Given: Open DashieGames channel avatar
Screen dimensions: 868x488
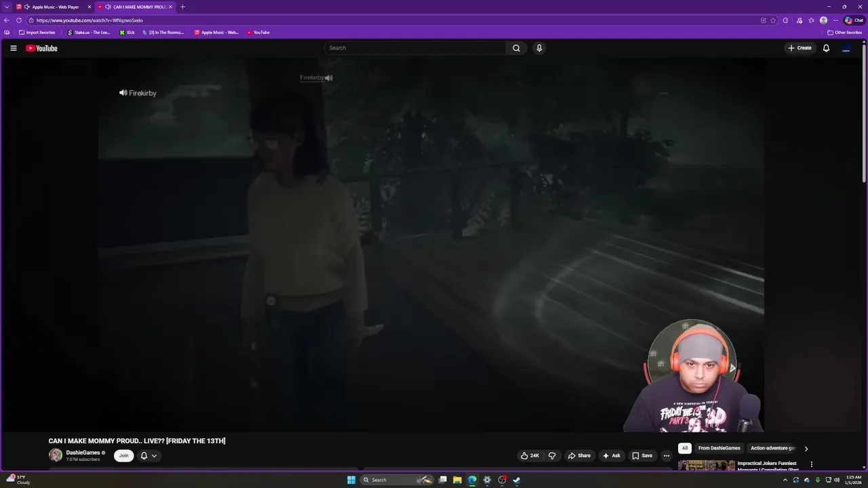Looking at the screenshot, I should [55, 455].
